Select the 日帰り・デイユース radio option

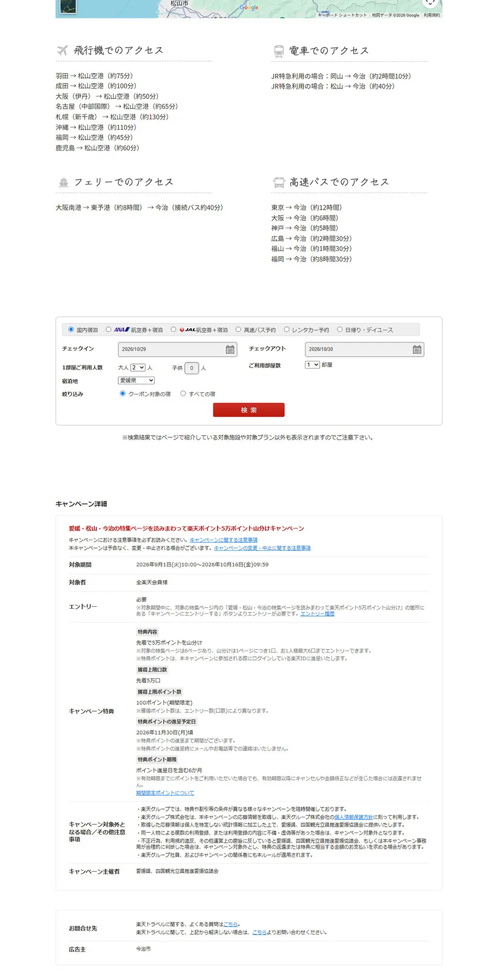[x=339, y=329]
